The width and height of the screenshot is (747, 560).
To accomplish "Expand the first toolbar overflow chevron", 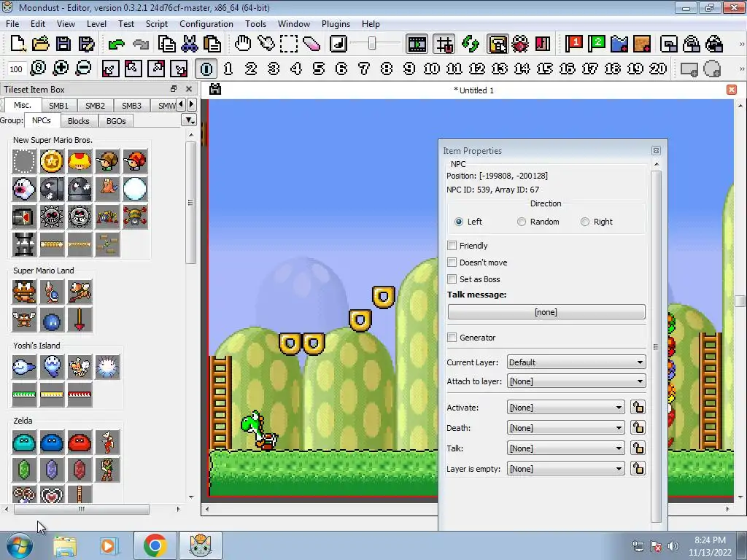I will click(741, 44).
